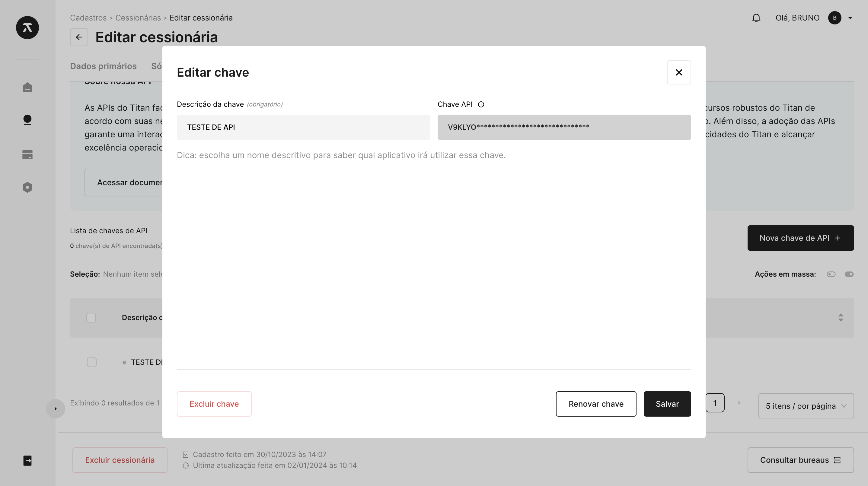Click the Descrição da chave input field
This screenshot has width=868, height=486.
303,127
